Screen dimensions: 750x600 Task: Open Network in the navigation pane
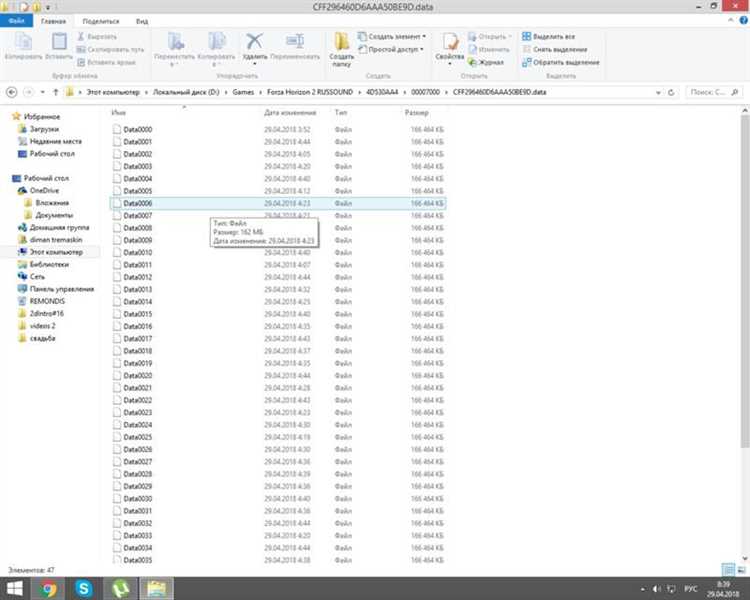pos(31,277)
